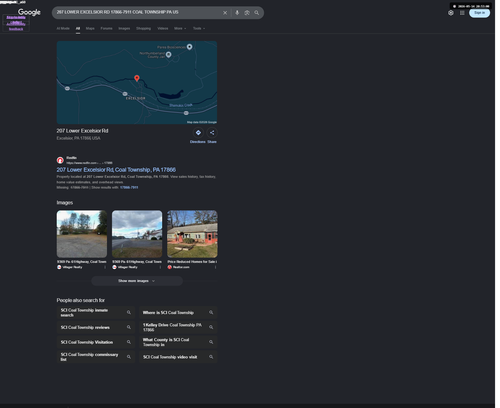Screen dimensions: 500x408
Task: Click the Sign in button
Action: [479, 13]
